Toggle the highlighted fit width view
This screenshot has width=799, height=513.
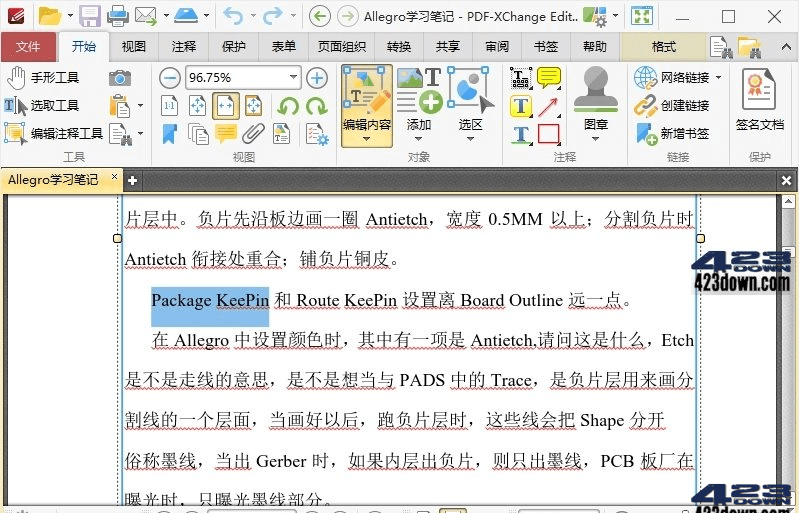[226, 106]
